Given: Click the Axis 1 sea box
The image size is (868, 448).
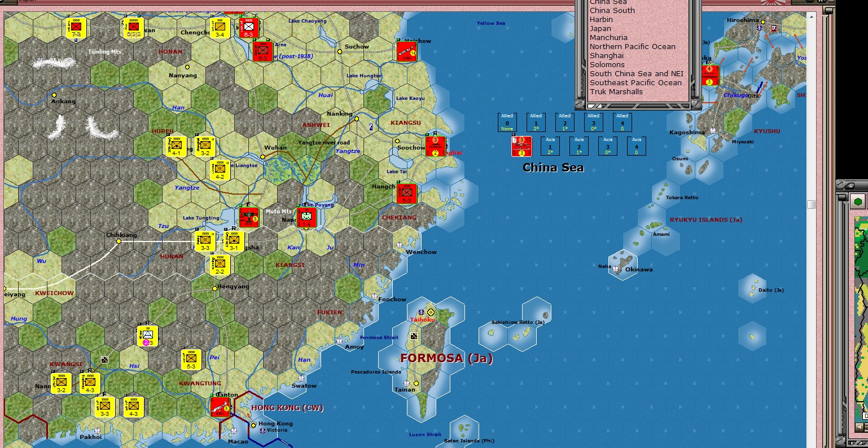Looking at the screenshot, I should click(550, 146).
